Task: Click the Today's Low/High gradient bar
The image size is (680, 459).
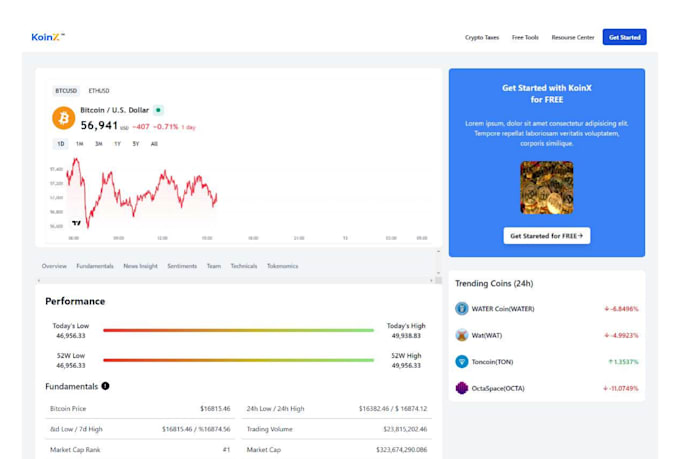Action: pyautogui.click(x=239, y=330)
